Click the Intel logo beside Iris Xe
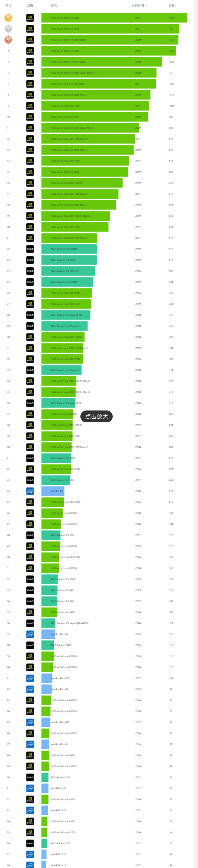The height and width of the screenshot is (868, 198). (30, 491)
